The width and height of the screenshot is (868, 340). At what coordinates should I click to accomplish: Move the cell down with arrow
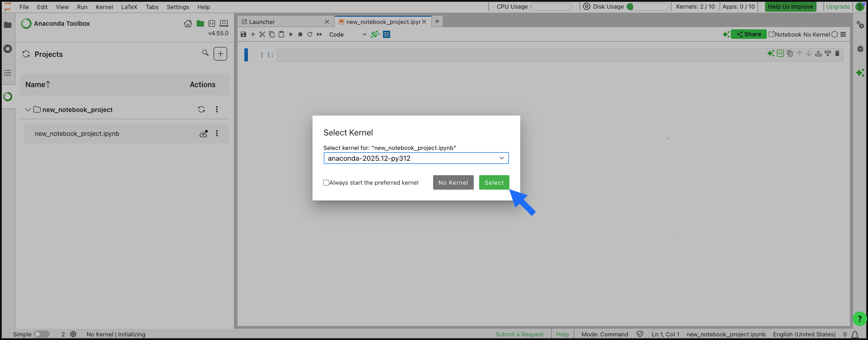click(809, 53)
